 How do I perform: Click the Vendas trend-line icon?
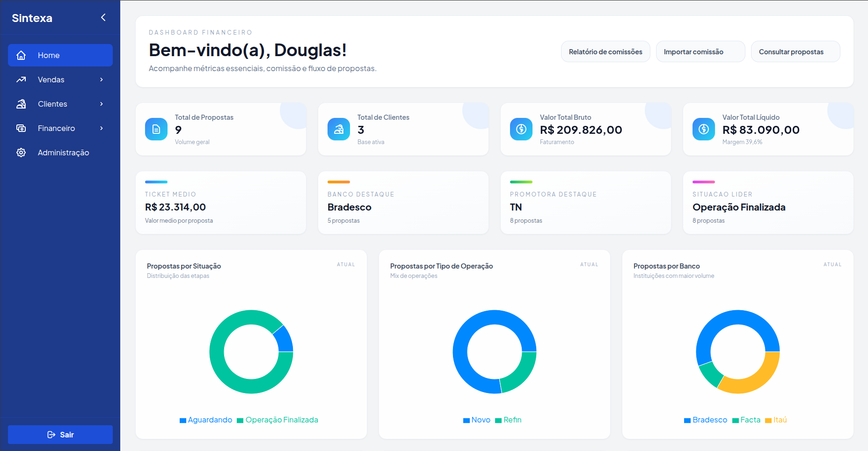[x=21, y=80]
